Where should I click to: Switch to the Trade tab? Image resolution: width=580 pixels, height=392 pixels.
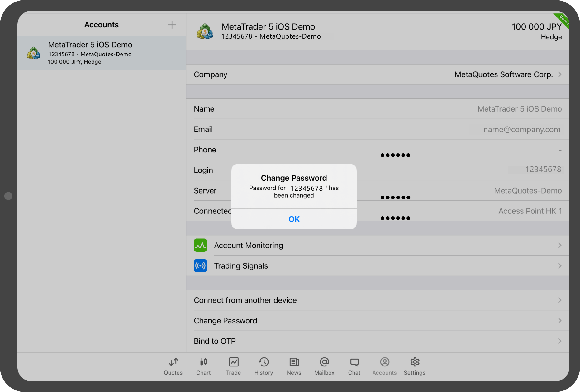[x=233, y=366]
